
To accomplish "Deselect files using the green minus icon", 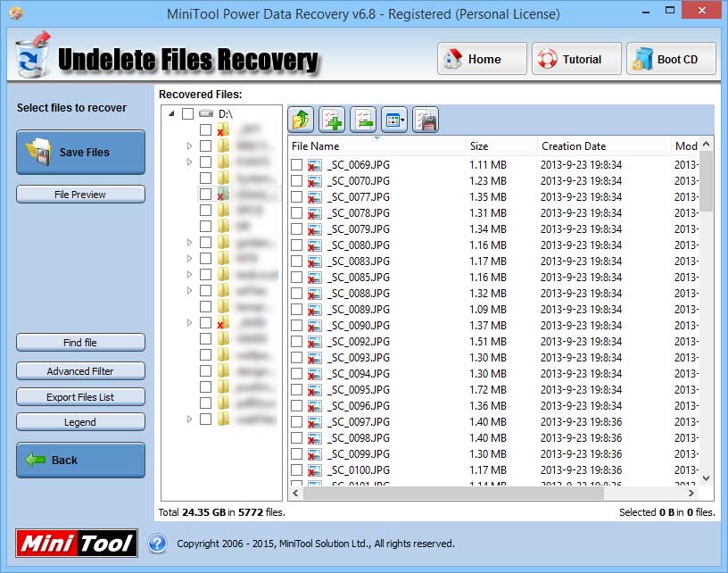I will pyautogui.click(x=362, y=119).
